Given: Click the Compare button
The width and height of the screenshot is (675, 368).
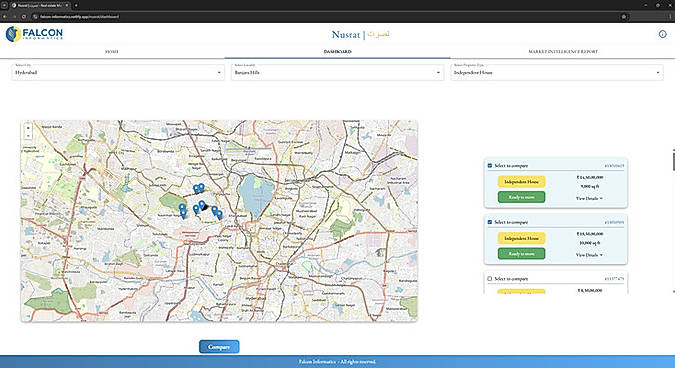Looking at the screenshot, I should [x=219, y=347].
